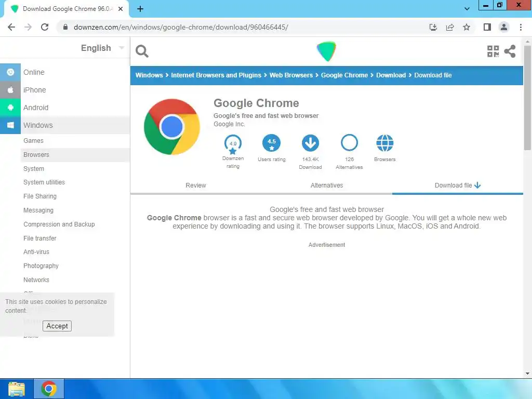This screenshot has height=399, width=532.
Task: Toggle the browser side panel icon
Action: coord(487,27)
